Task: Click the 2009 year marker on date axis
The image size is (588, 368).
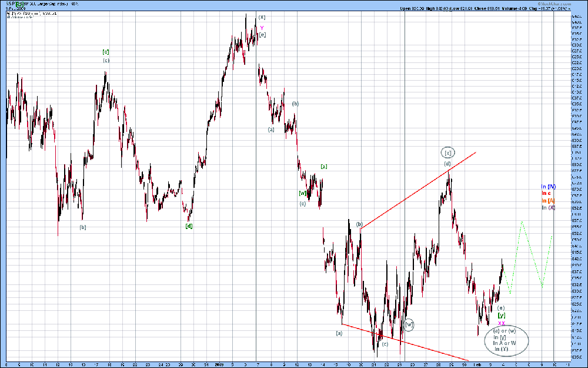Action: 219,364
